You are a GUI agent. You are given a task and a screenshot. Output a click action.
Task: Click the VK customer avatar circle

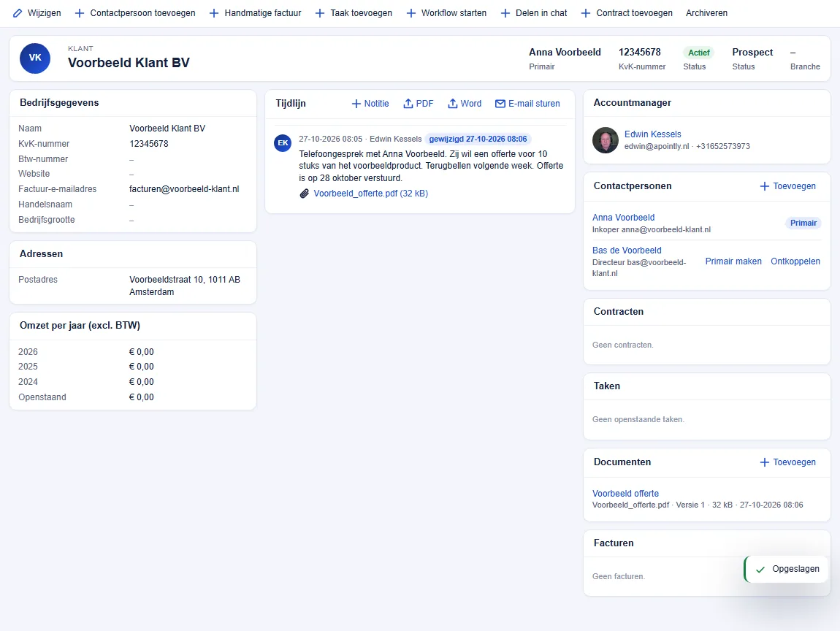(x=35, y=58)
